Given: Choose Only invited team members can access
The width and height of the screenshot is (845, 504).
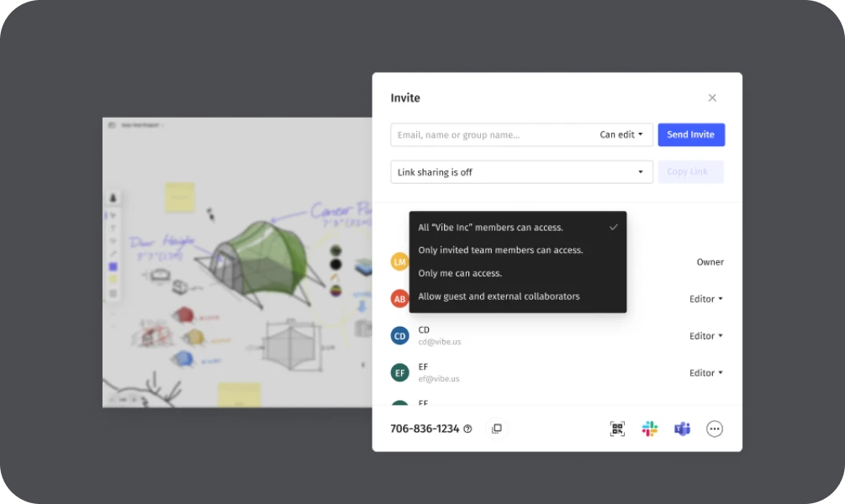Looking at the screenshot, I should pos(500,250).
